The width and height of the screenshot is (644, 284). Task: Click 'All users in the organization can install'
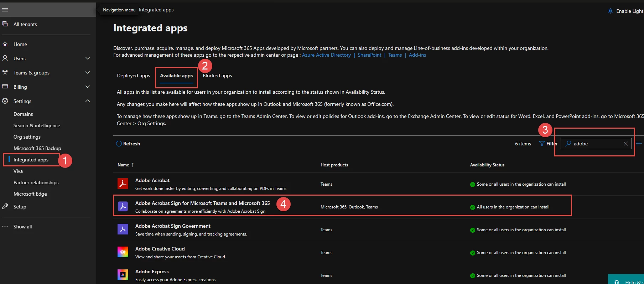click(513, 207)
